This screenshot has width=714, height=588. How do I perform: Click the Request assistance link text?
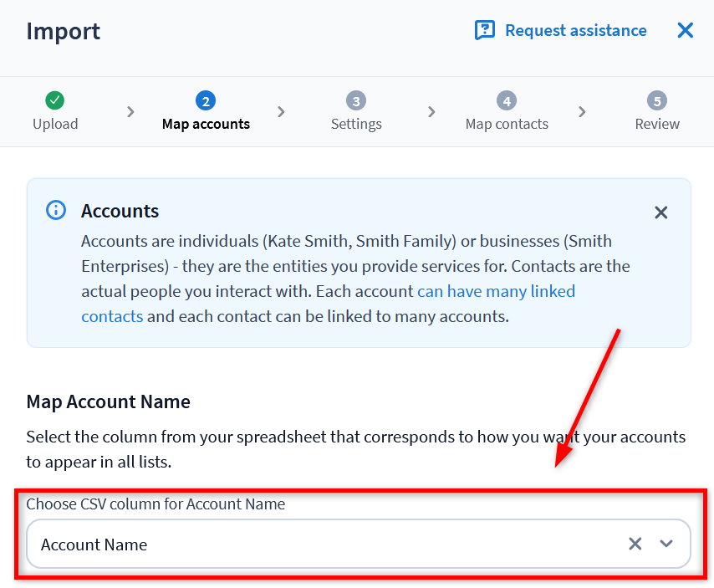tap(575, 31)
